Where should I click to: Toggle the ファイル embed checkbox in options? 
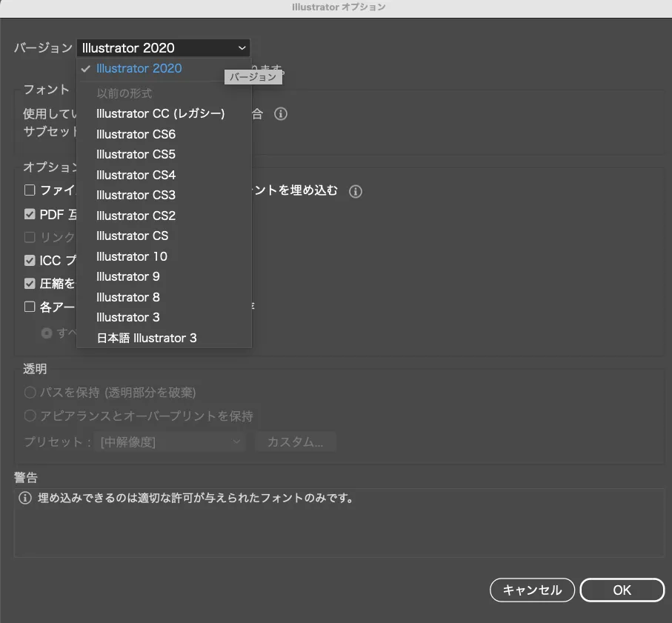(30, 190)
